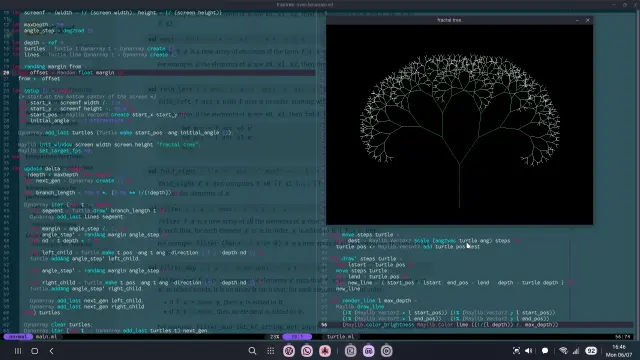Screen dimensions: 640x360
Task: Click the 'color_brightness' line in turtle.ml
Action: 451,325
